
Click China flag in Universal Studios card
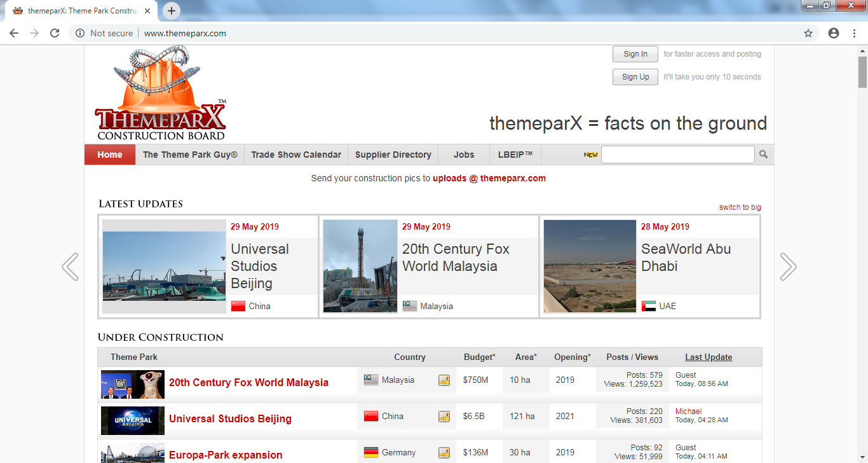[238, 306]
